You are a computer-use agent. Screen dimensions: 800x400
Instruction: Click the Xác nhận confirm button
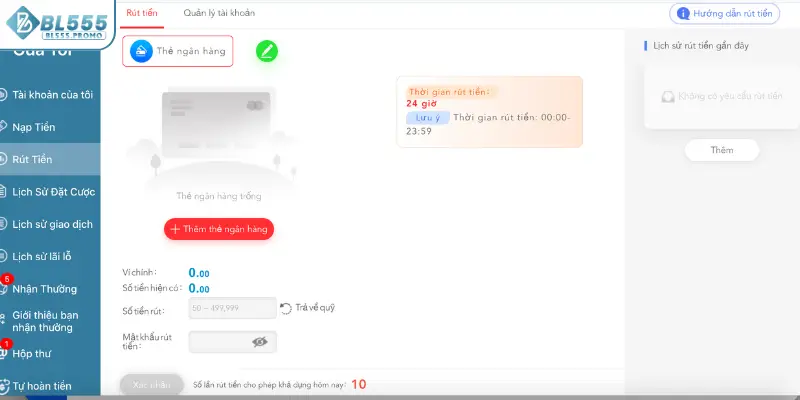point(152,385)
